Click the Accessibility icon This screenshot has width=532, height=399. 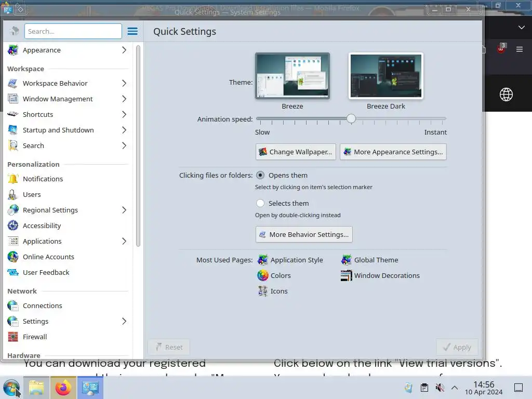13,225
